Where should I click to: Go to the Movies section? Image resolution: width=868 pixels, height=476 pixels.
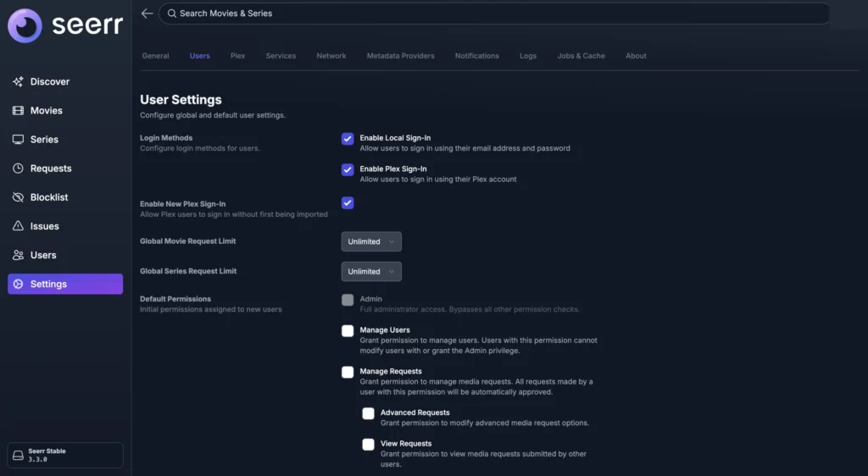click(x=65, y=111)
